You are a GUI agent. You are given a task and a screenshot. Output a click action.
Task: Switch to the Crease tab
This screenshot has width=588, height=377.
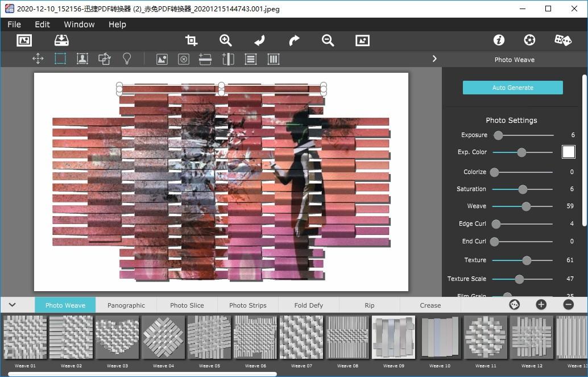(430, 305)
